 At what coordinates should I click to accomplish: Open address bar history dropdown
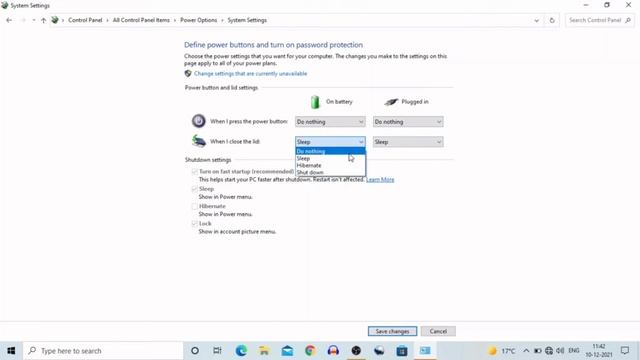pos(536,20)
